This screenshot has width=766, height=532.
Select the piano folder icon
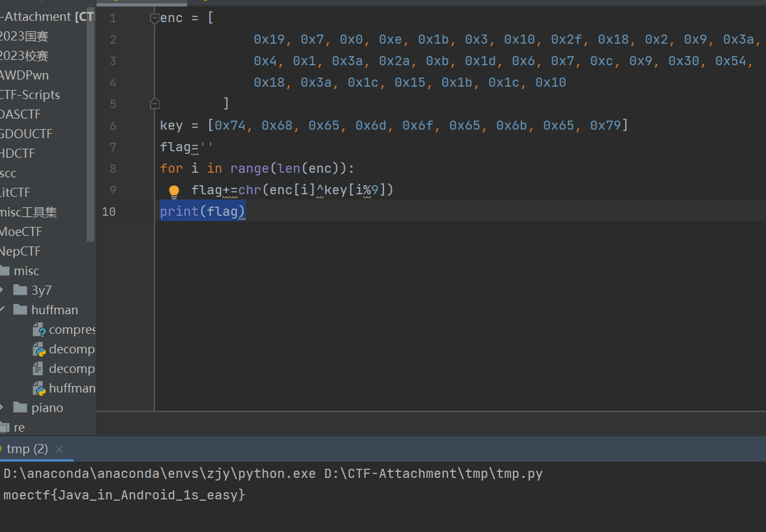click(x=20, y=408)
